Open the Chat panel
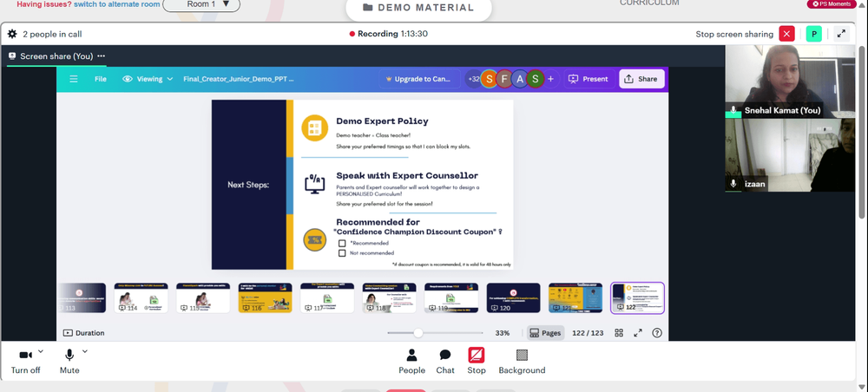868x392 pixels. [445, 361]
